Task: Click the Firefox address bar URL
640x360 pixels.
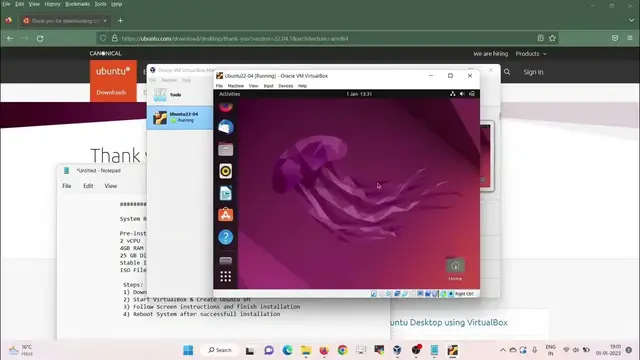Action: [x=235, y=38]
